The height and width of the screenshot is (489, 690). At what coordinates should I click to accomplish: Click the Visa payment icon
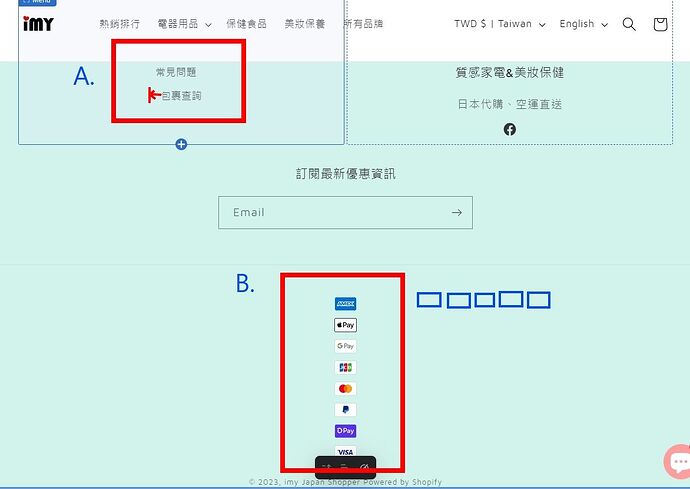(x=345, y=452)
